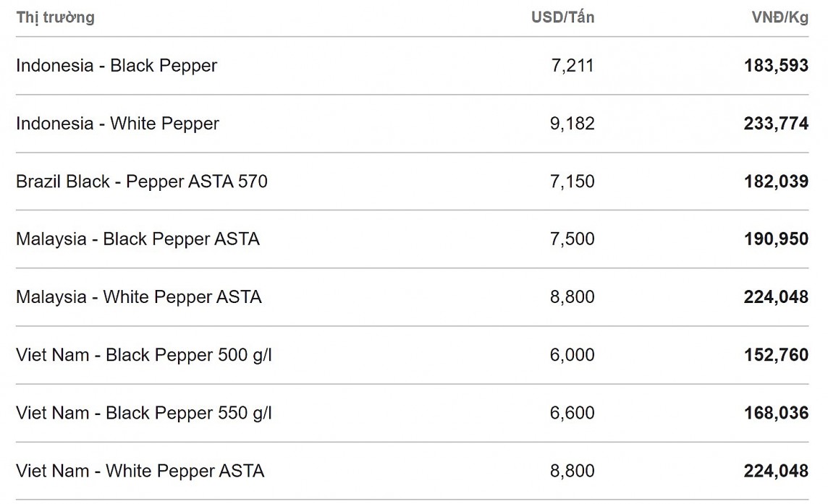Viewport: 828px width, 504px height.
Task: Click the 183,593 VNĐ/Kg value
Action: [776, 66]
